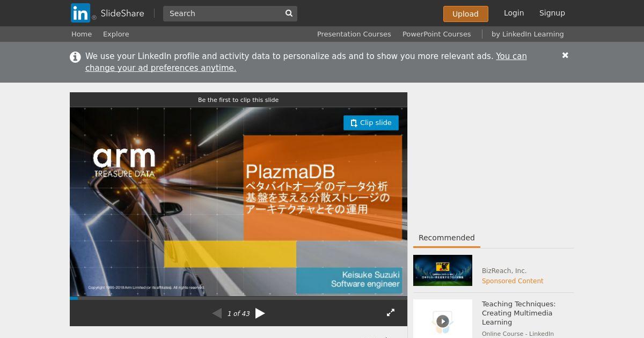Screen dimensions: 644x338
Task: Enter fullscreen slide view
Action: [391, 312]
